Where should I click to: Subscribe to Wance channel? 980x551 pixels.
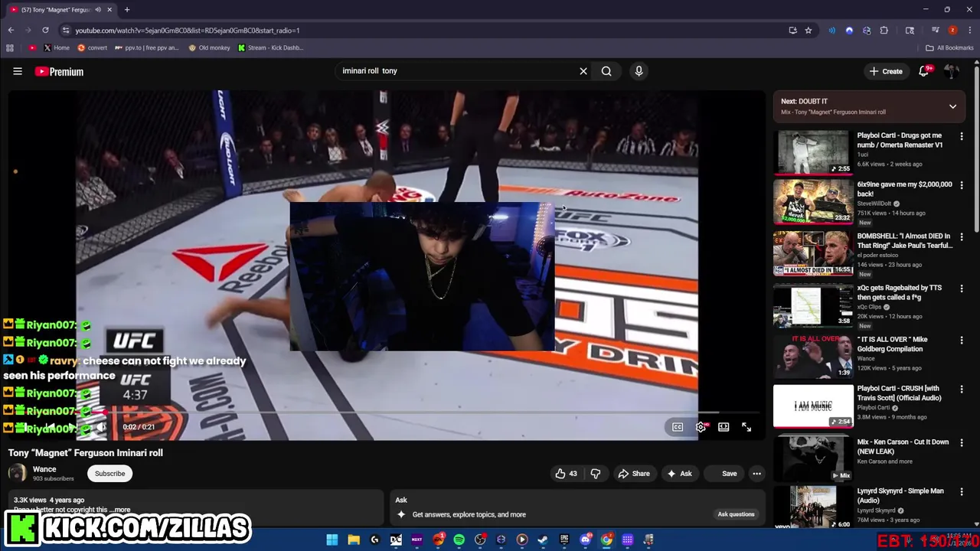[x=109, y=474]
